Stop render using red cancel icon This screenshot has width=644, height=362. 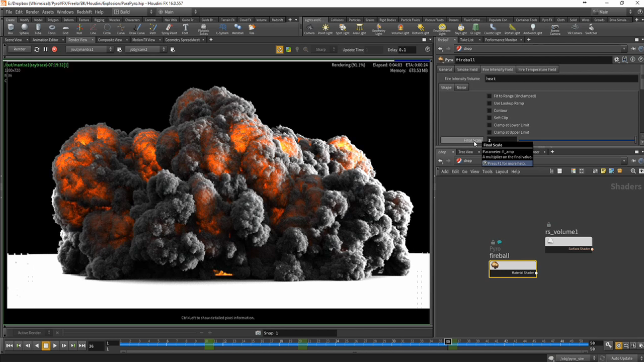click(x=54, y=49)
